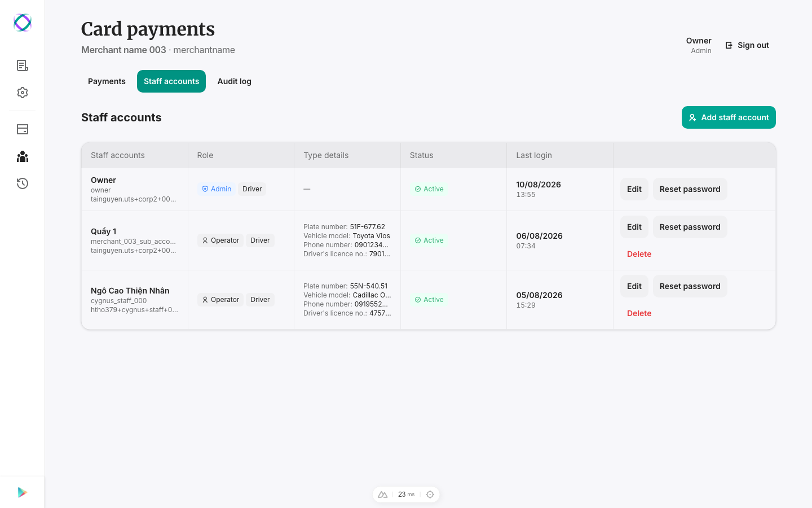Screen dimensions: 812x508
Task: Switch to the Payments tab
Action: 107,81
